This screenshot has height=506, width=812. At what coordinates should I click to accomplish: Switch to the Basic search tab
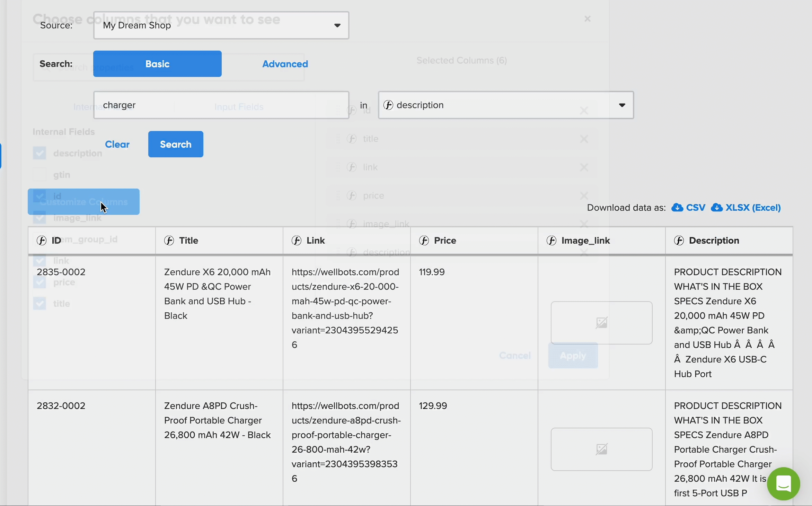tap(157, 64)
